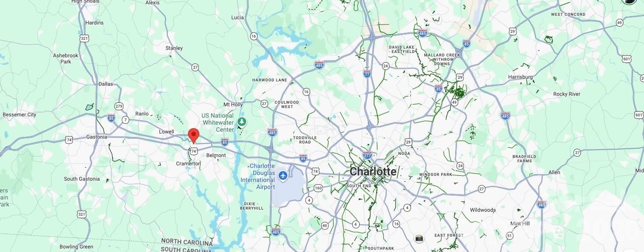Select the Mt Holly town label
644x252 pixels.
tap(233, 105)
